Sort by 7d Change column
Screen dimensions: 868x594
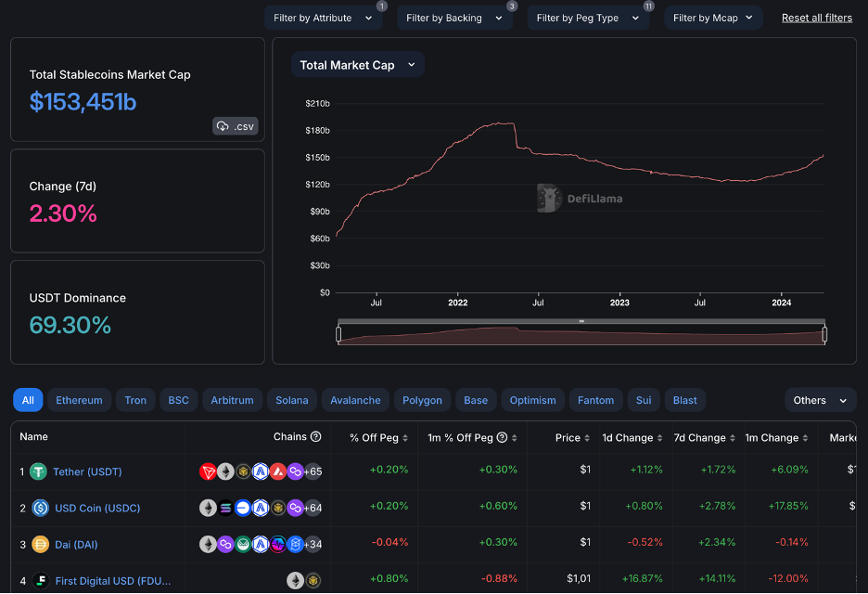704,438
